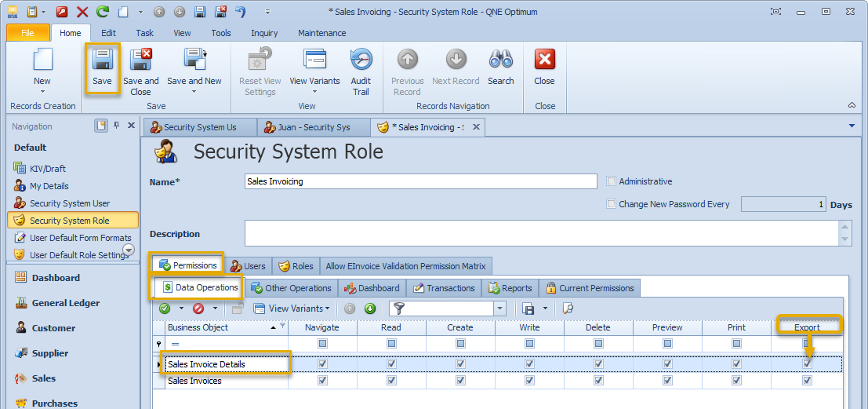This screenshot has width=868, height=409.
Task: Customize the quick access toolbar dropdown
Action: (268, 11)
